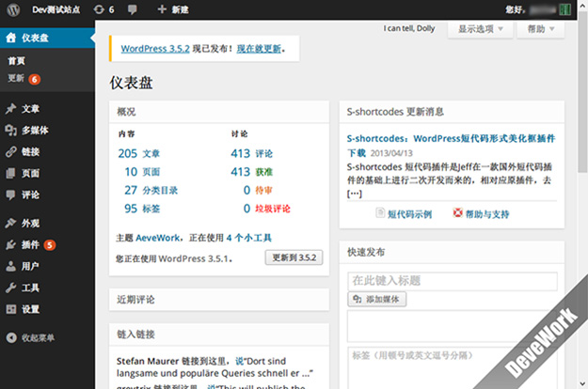The image size is (588, 389).
Task: Click the 用户 user icon
Action: [11, 266]
